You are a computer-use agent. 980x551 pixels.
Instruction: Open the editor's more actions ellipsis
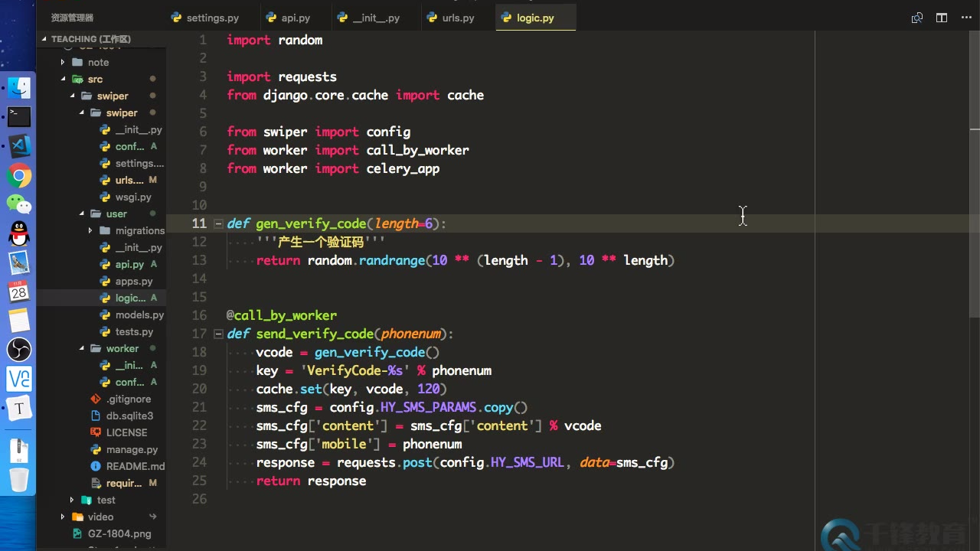[965, 18]
